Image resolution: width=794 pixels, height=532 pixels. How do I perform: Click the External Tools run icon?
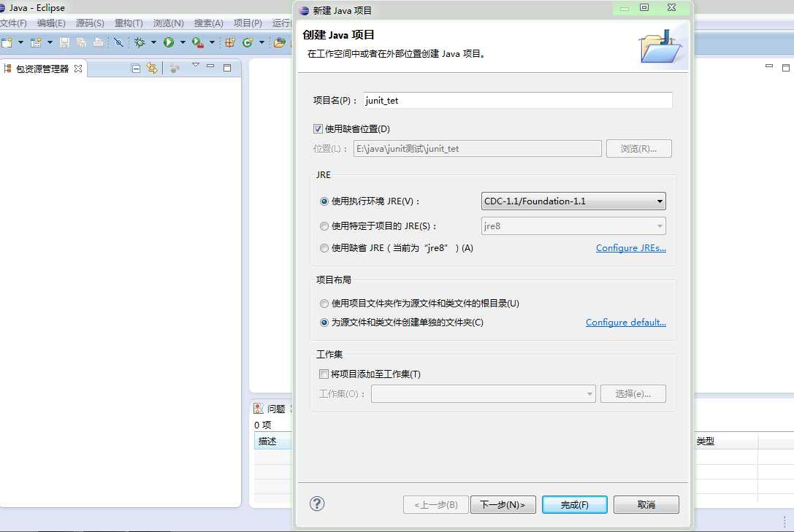click(x=197, y=43)
